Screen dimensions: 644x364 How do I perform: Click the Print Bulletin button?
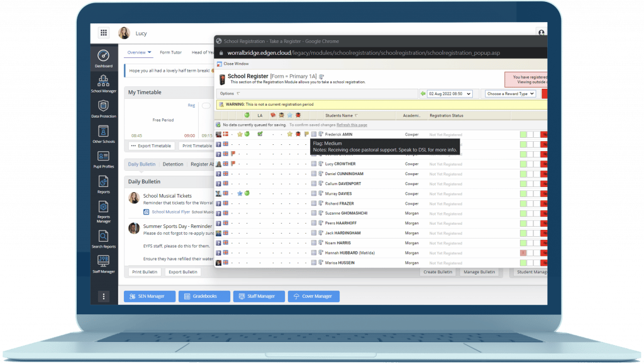coord(145,272)
